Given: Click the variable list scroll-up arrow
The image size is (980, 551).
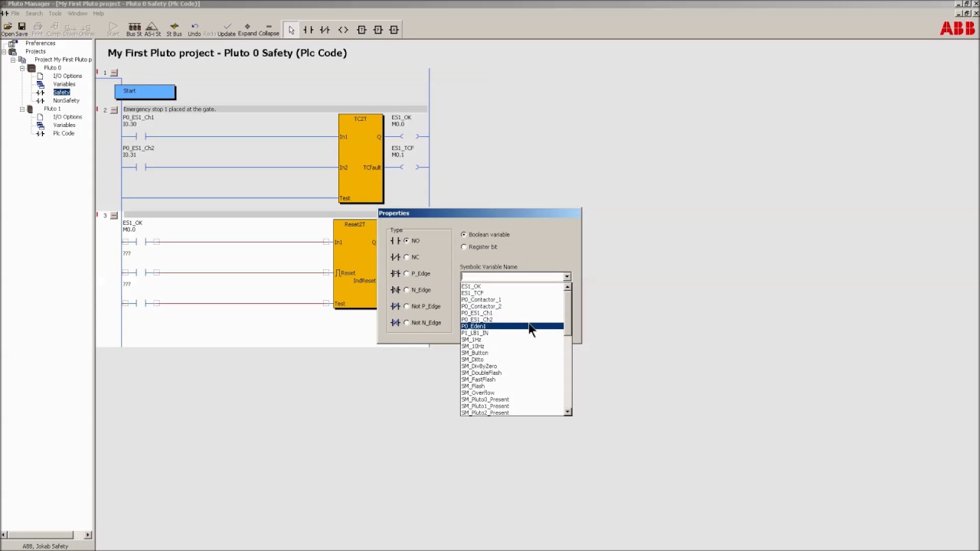Looking at the screenshot, I should pyautogui.click(x=567, y=287).
